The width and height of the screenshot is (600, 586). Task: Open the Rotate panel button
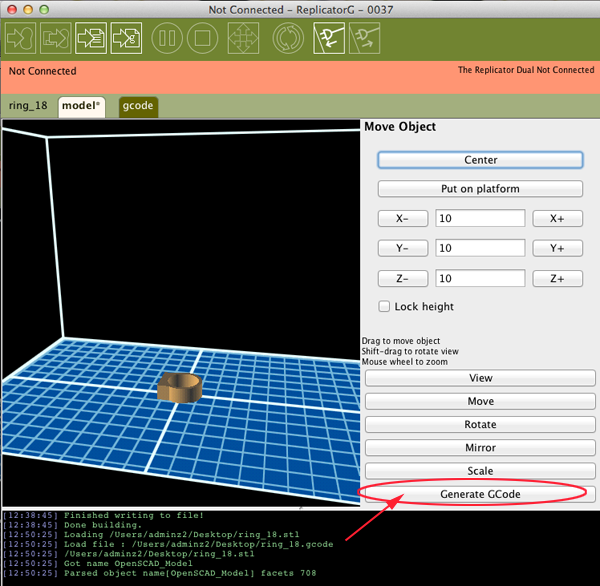[x=480, y=424]
